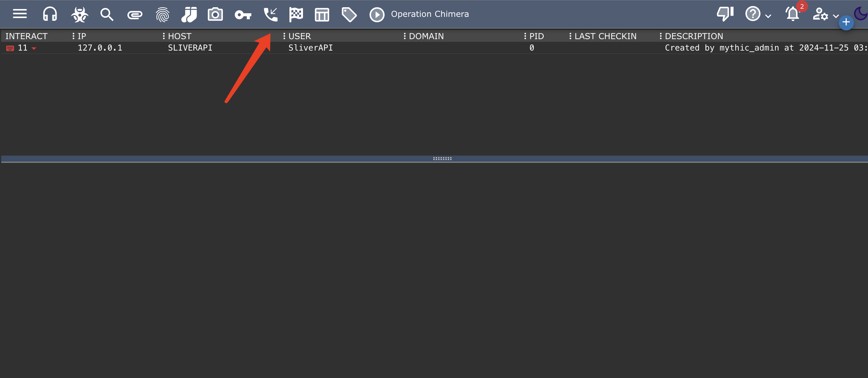
Task: Click the incoming phone call icon
Action: pos(270,14)
